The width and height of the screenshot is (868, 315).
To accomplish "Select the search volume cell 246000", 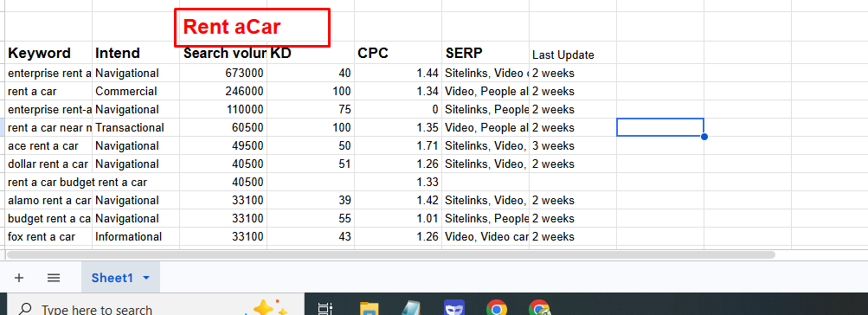I will pos(223,92).
